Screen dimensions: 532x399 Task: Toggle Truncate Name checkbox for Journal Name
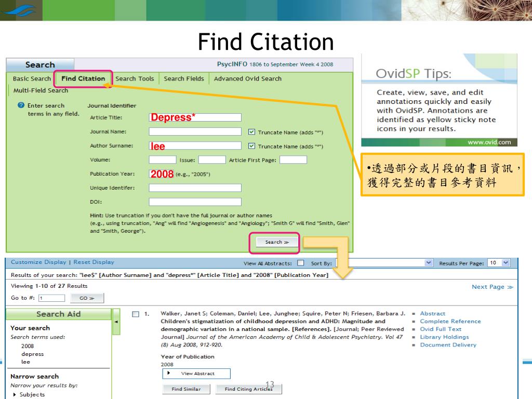click(x=251, y=131)
